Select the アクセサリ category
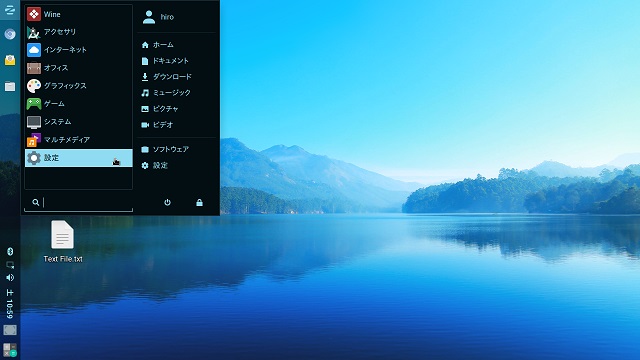The width and height of the screenshot is (640, 360). click(x=78, y=32)
